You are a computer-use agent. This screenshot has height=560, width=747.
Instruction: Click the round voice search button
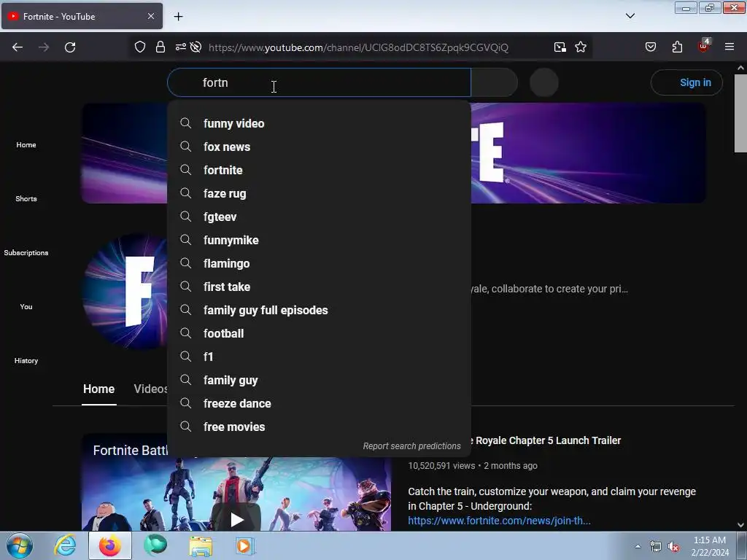(544, 83)
